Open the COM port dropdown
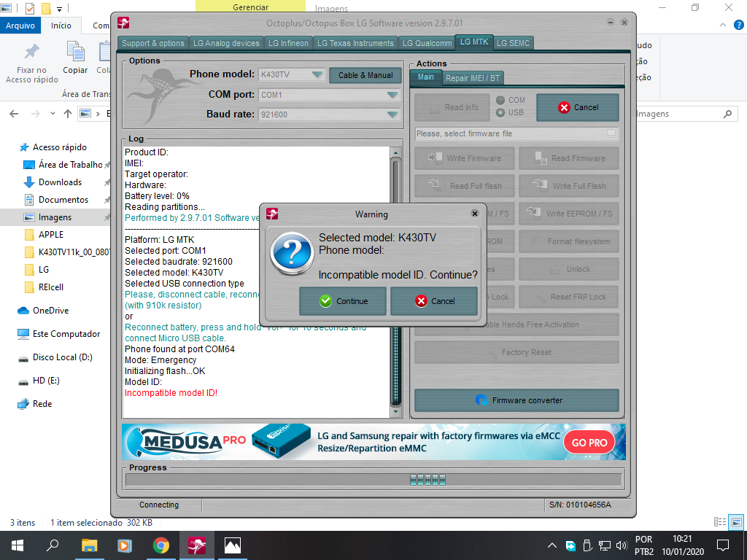 [x=392, y=95]
